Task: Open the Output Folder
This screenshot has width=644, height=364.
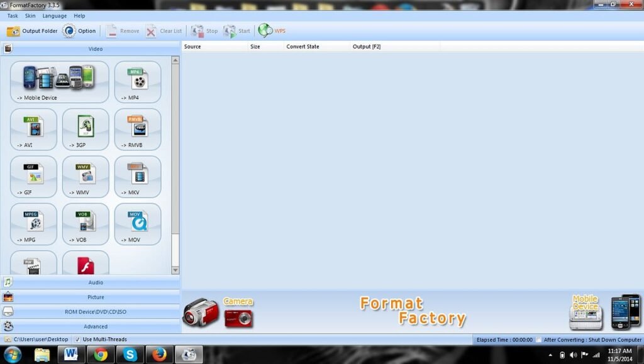Action: (31, 31)
